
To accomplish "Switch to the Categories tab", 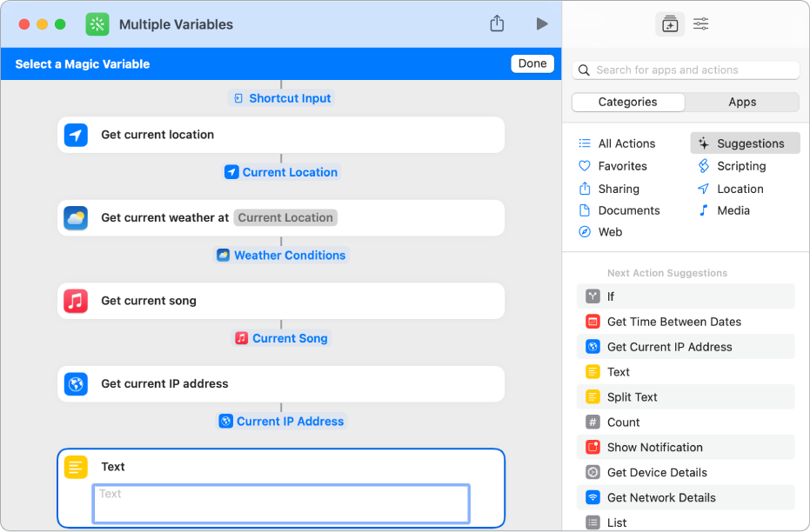I will (627, 102).
